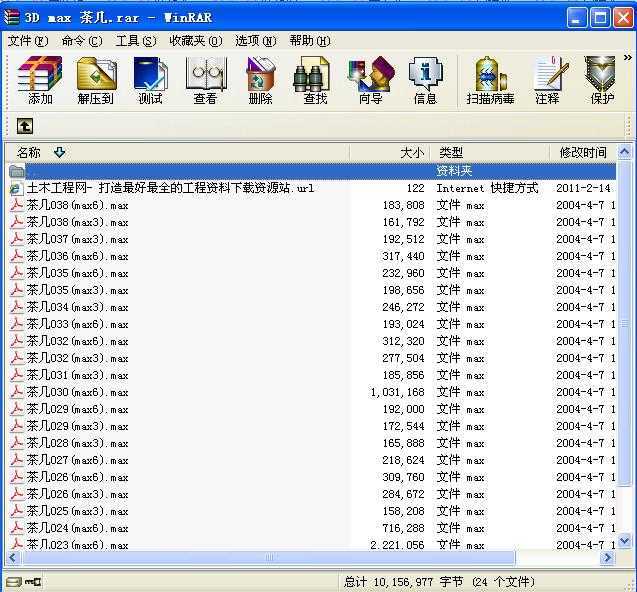Click the horizontal scrollbar thumb
Image resolution: width=637 pixels, height=592 pixels.
[x=269, y=557]
